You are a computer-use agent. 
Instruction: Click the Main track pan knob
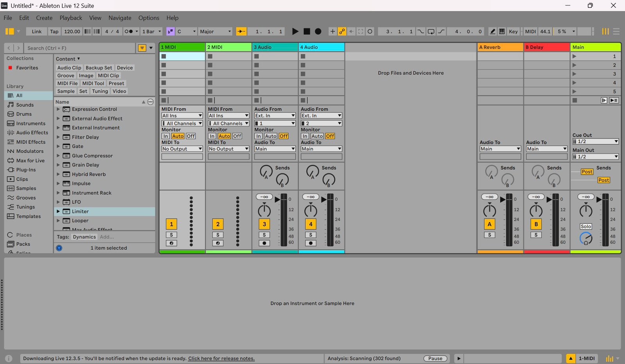pos(586,210)
